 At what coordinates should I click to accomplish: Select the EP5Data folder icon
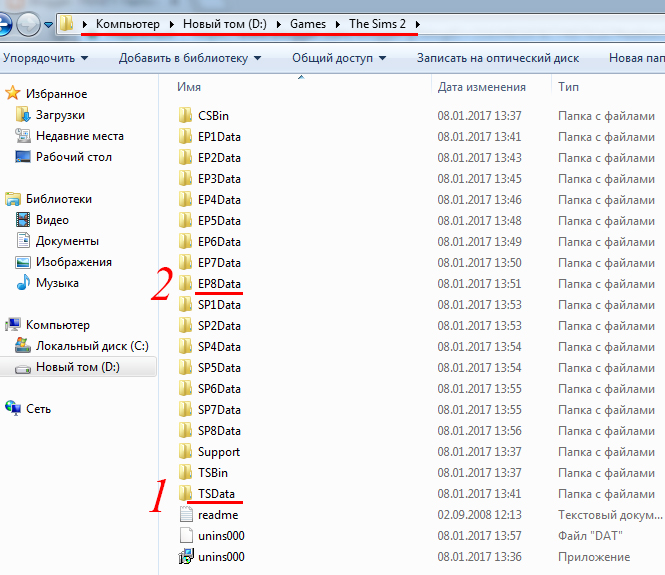[185, 221]
